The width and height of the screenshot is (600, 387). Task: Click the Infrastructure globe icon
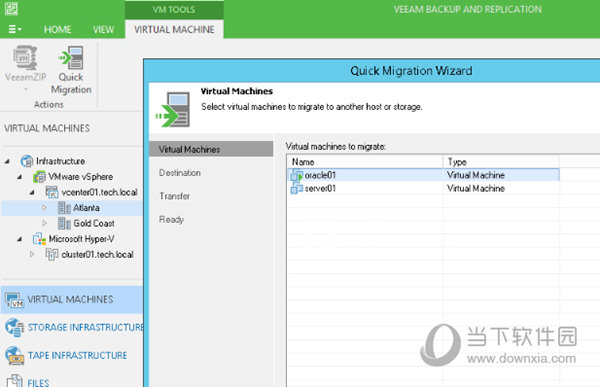(x=27, y=161)
